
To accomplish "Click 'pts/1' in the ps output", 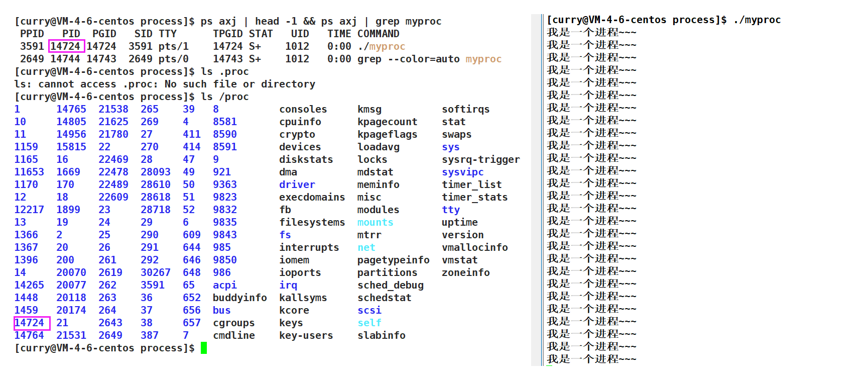I will [173, 47].
